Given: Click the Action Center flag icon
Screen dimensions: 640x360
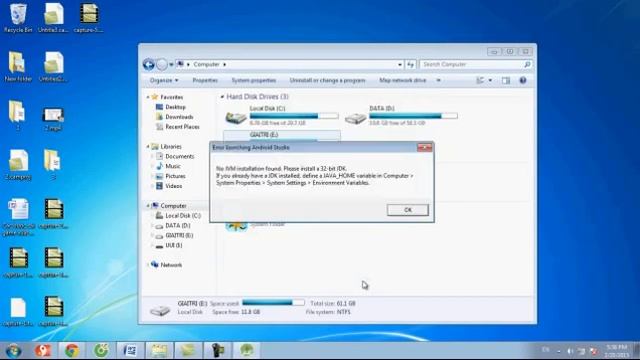Looking at the screenshot, I should pos(593,351).
